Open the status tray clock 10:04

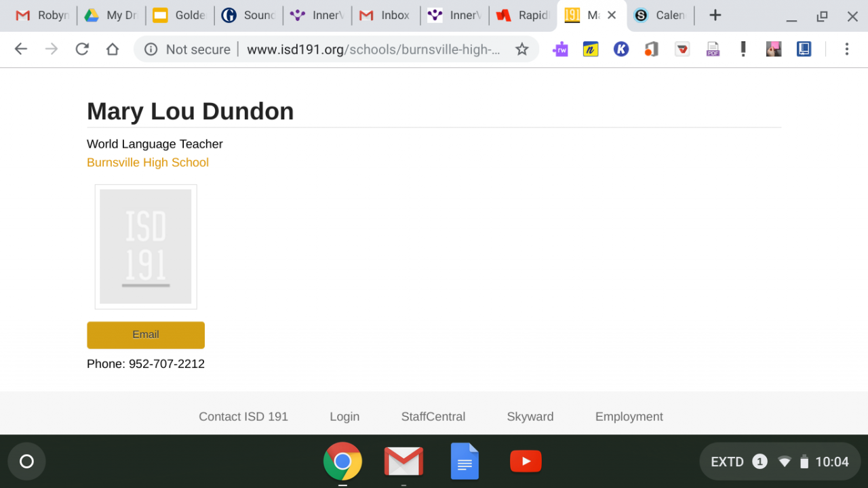(x=832, y=462)
